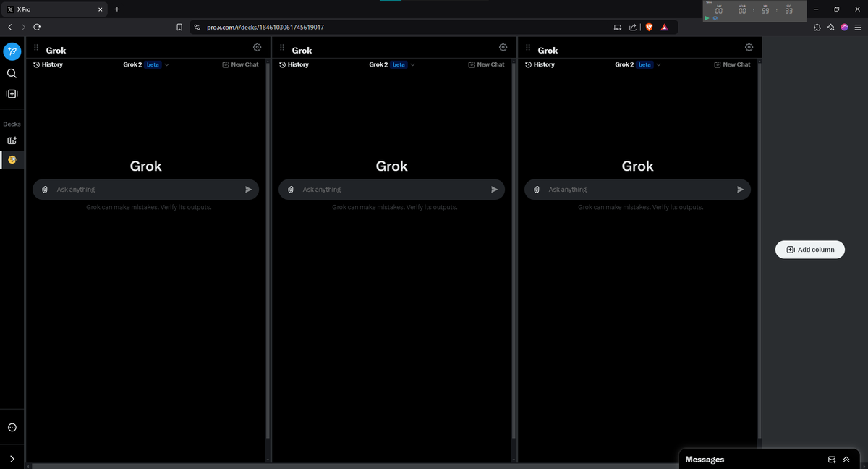
Task: Create a new deck with the plus-deck icon
Action: point(12,140)
